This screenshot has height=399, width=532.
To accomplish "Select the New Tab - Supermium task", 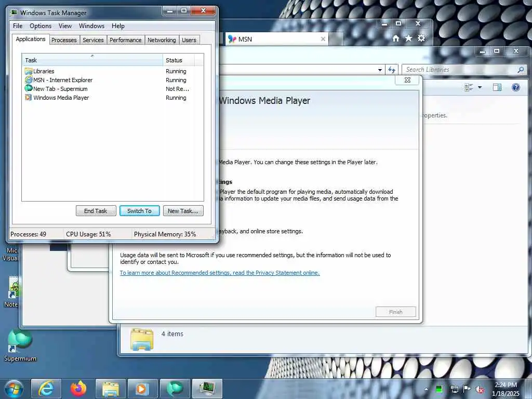I will (x=113, y=89).
